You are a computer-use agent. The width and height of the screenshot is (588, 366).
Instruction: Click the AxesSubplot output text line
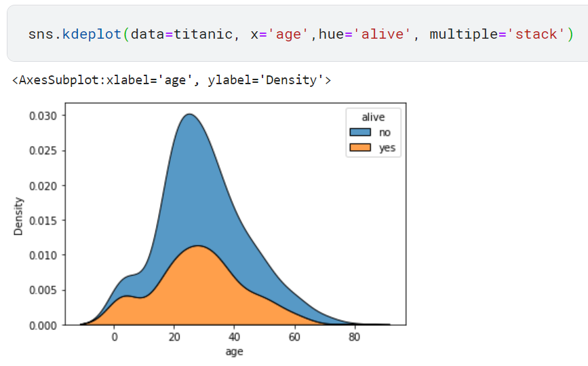click(172, 80)
